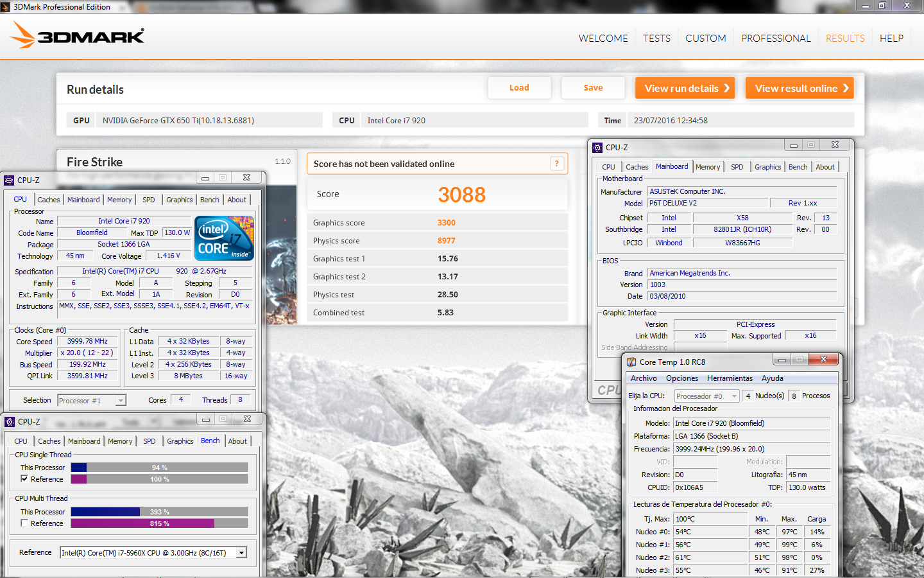Click Nucleo #2 temperature 61°C
Screen dimensions: 924x578
[x=711, y=557]
